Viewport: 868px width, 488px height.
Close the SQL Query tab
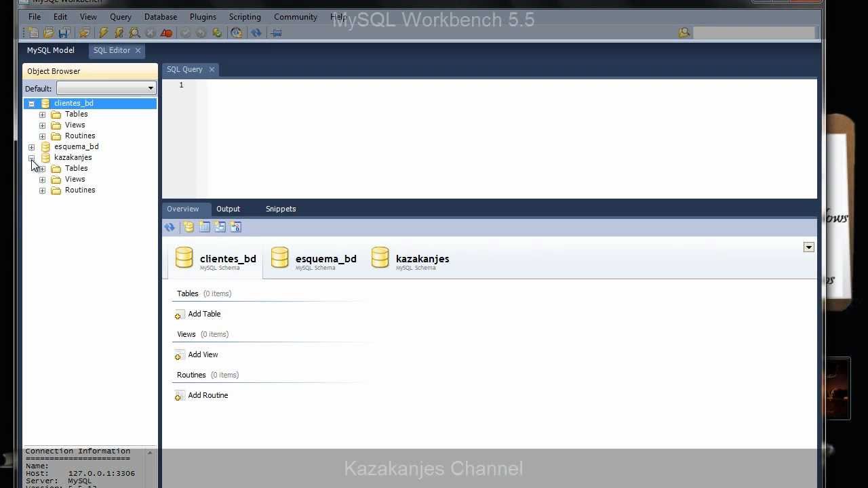212,69
